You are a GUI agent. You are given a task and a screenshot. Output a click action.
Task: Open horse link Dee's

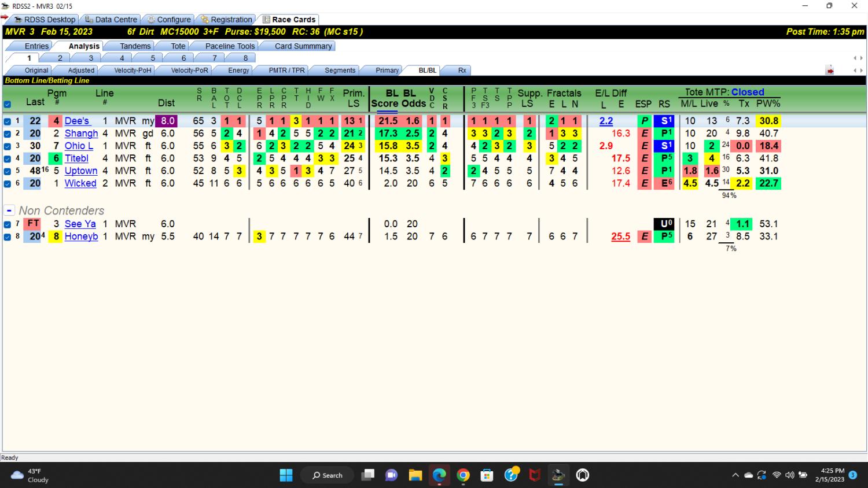[x=77, y=121]
